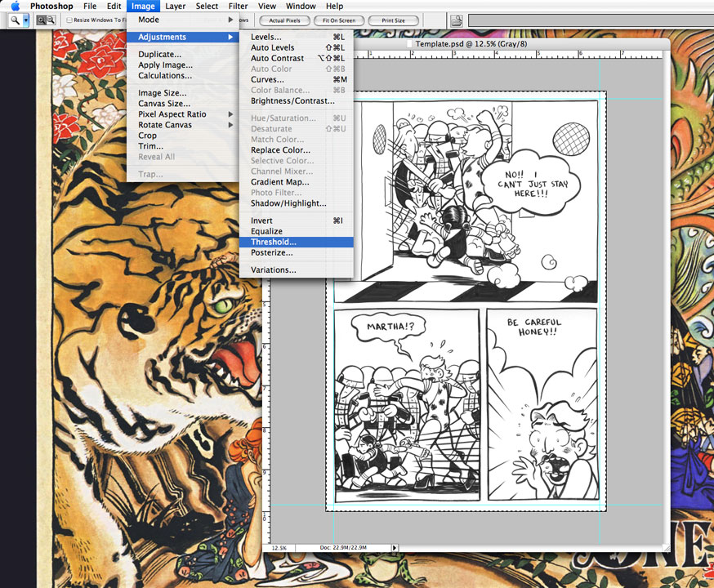
Task: Open the Select menu
Action: [207, 6]
